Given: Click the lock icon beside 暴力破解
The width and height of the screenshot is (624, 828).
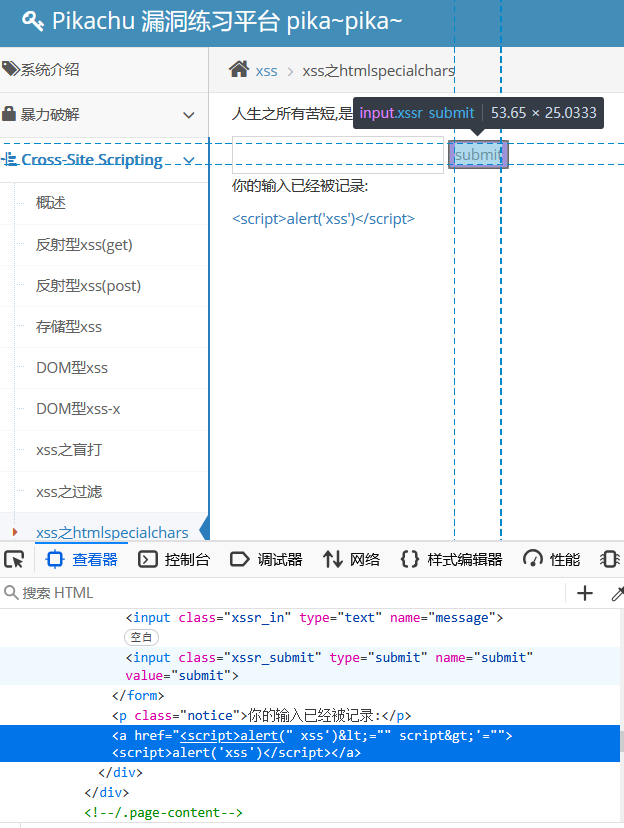Looking at the screenshot, I should (x=9, y=114).
